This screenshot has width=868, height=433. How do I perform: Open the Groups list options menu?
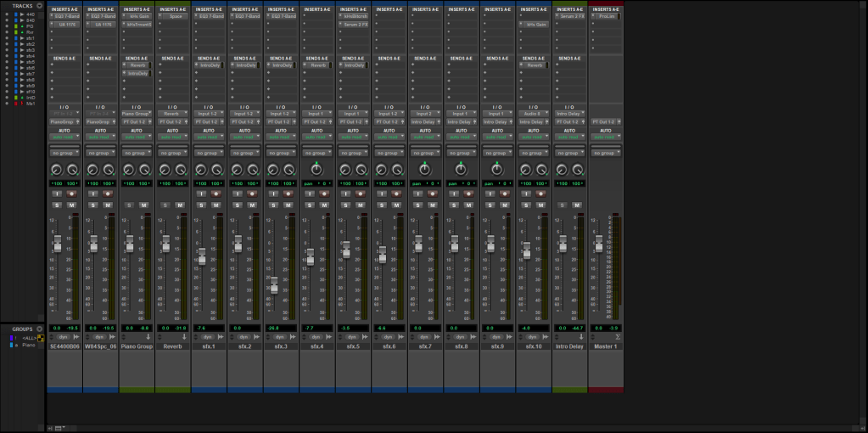coord(39,329)
